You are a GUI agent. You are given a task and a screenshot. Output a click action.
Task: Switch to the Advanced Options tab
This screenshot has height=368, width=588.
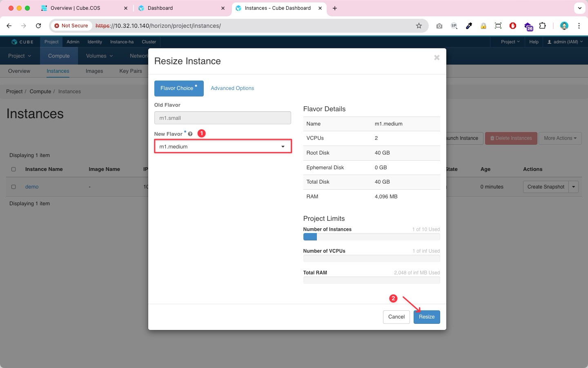coord(232,88)
